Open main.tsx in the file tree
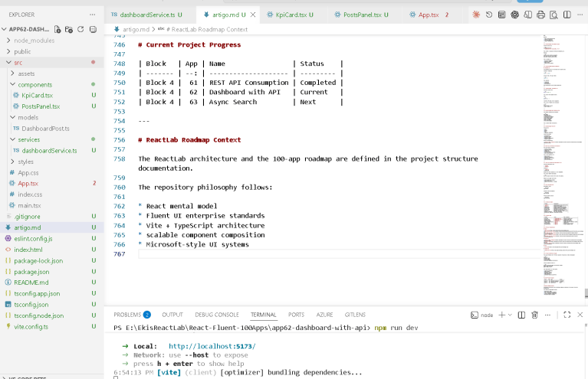 pos(29,206)
